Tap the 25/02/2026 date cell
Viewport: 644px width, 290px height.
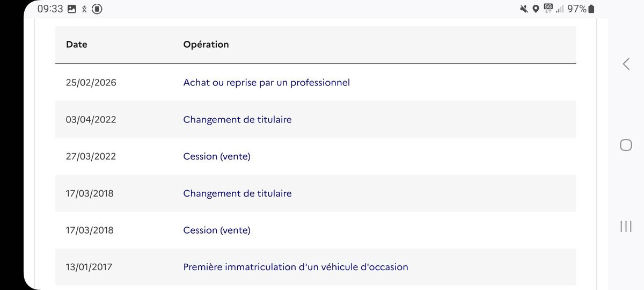coord(91,83)
